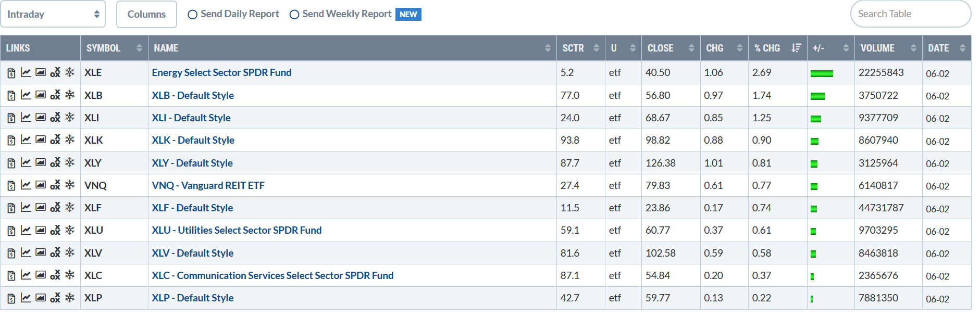Open the line chart icon for VNQ
The width and height of the screenshot is (980, 317).
point(26,185)
